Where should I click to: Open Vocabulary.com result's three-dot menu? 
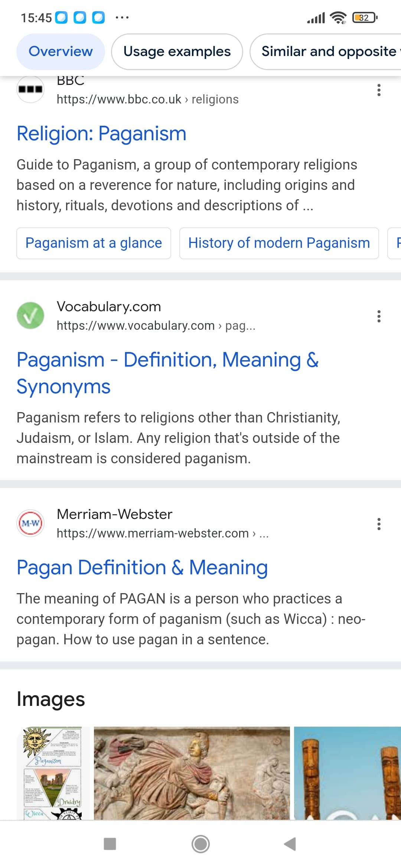[379, 316]
